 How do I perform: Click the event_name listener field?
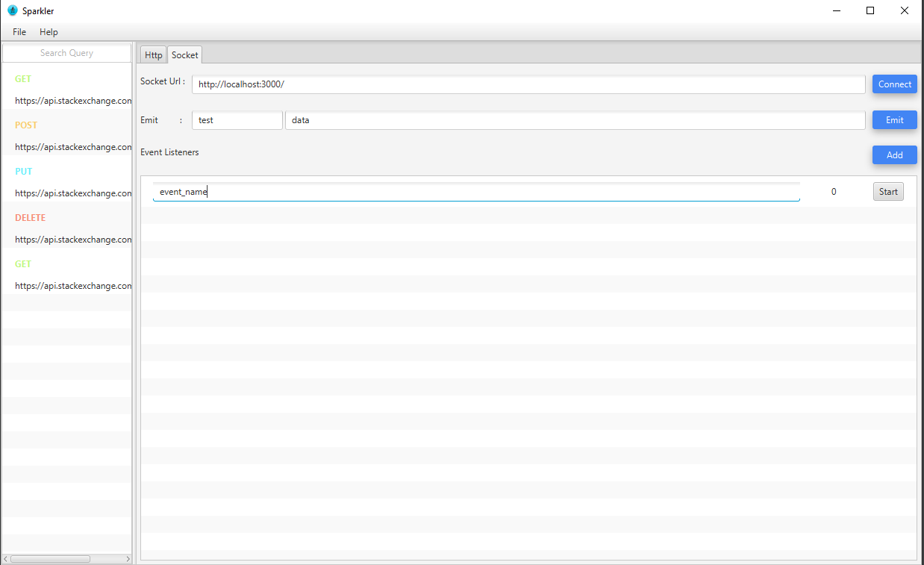(x=476, y=192)
